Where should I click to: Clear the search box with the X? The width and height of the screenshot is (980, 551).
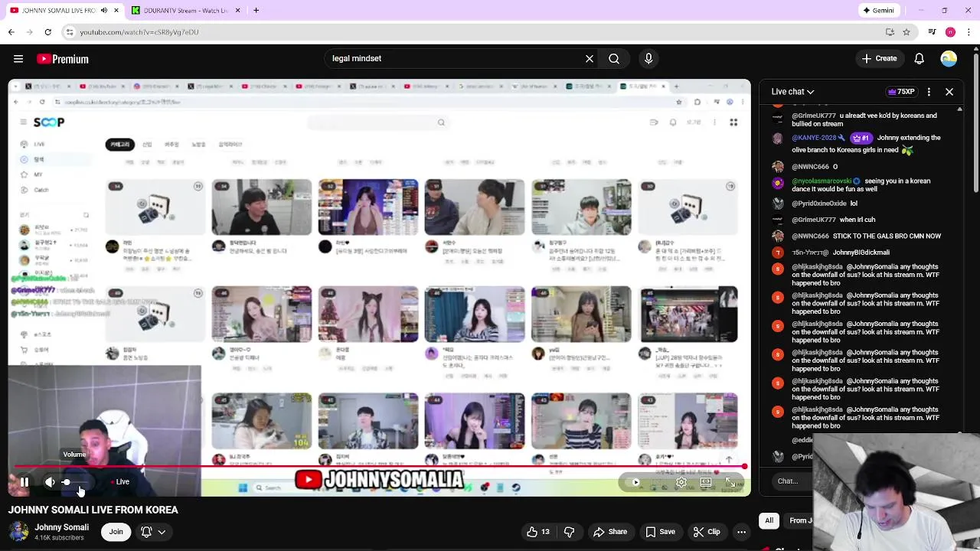click(590, 58)
